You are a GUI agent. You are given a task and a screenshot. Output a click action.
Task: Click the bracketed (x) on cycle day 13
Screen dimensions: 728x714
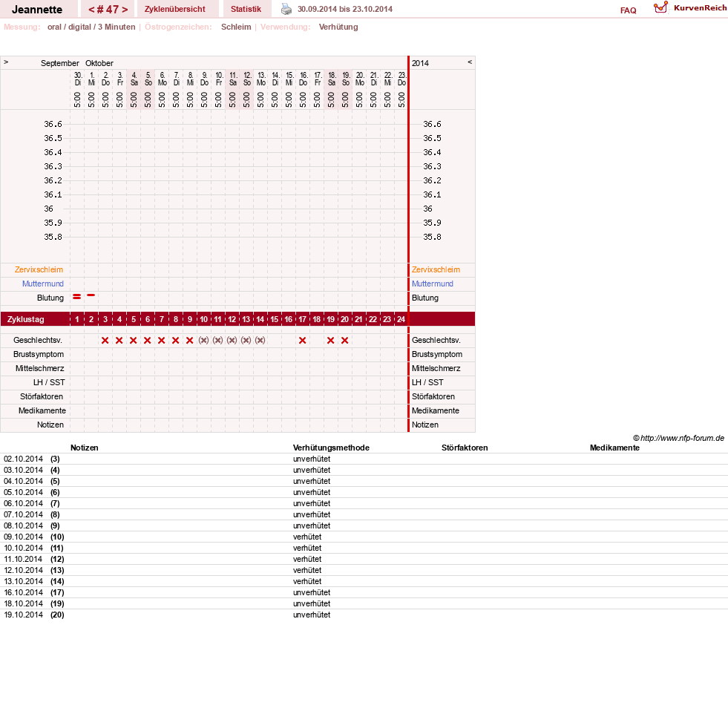click(x=246, y=340)
